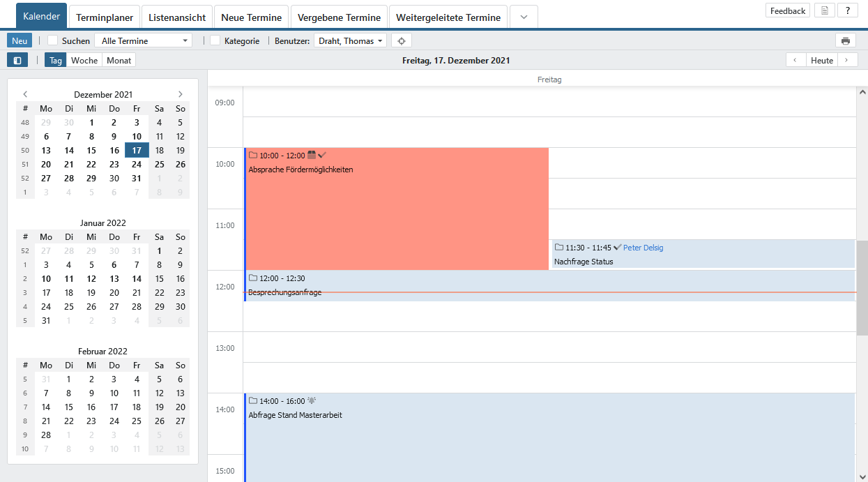Open the Benutzer dropdown showing Draht, Thomas
This screenshot has width=868, height=482.
coord(350,40)
